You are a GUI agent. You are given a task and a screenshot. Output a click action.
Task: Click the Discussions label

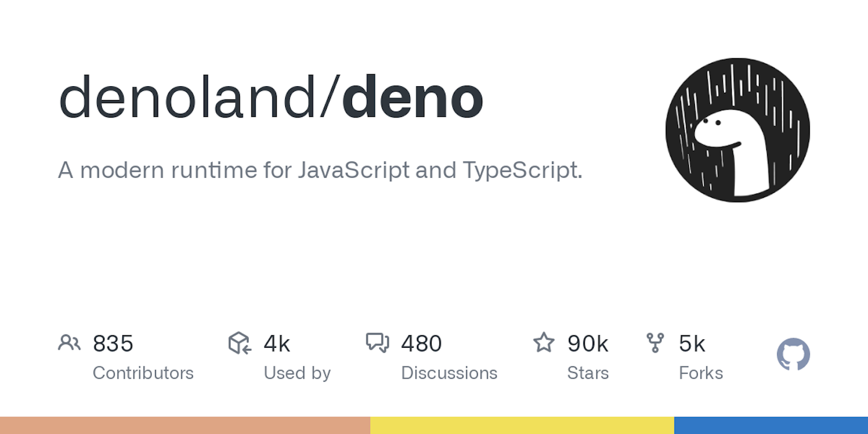pyautogui.click(x=449, y=373)
